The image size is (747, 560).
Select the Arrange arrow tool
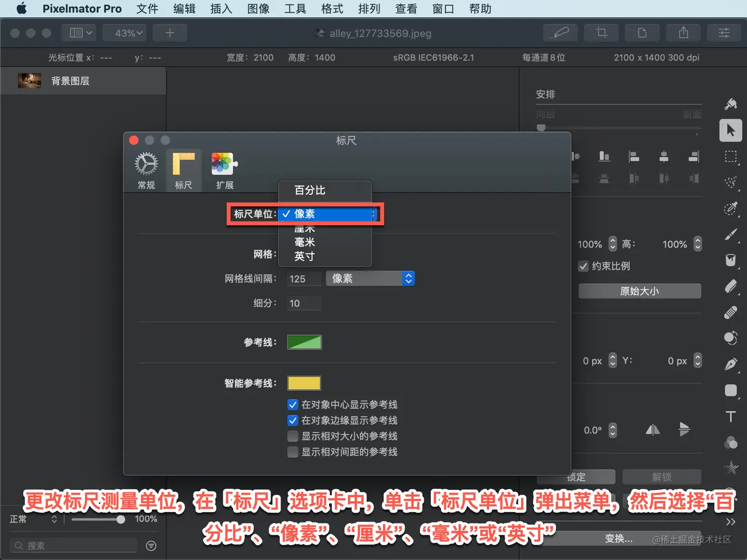[731, 130]
